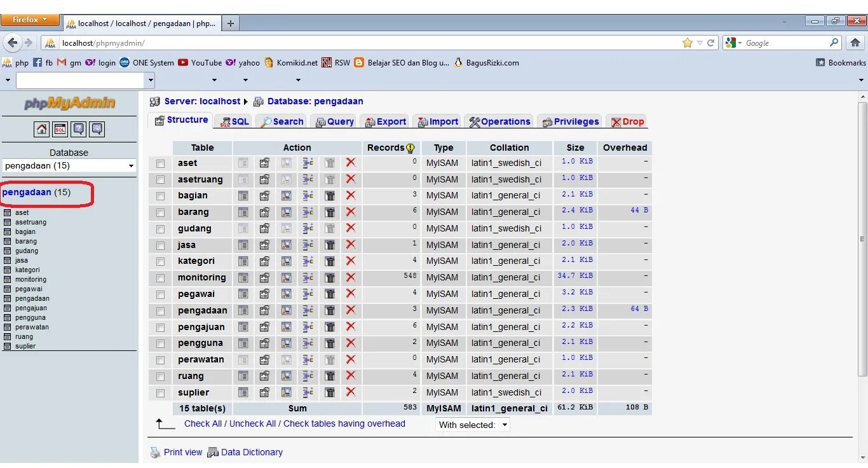This screenshot has height=468, width=868.
Task: Open the Privileges tab
Action: point(570,121)
